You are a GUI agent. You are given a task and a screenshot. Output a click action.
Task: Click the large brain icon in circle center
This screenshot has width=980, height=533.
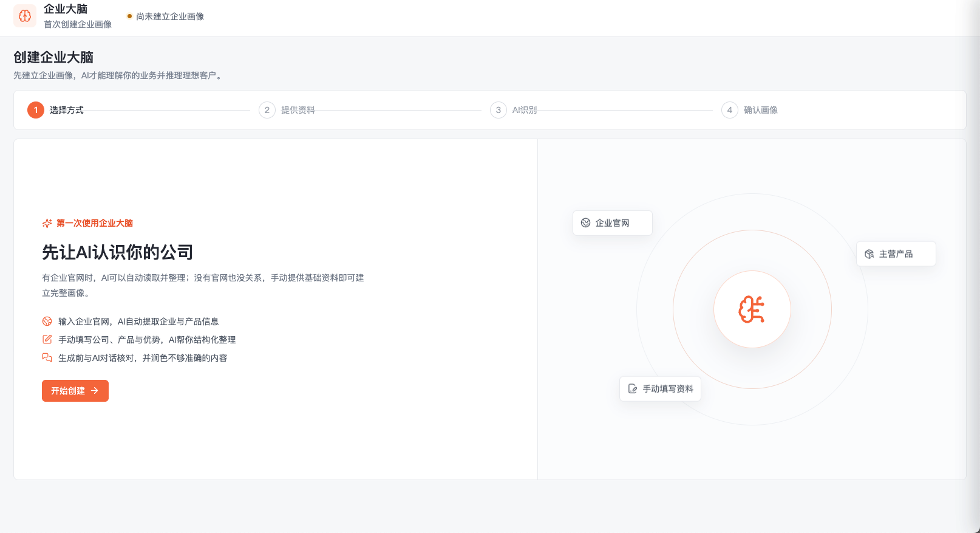(x=752, y=309)
